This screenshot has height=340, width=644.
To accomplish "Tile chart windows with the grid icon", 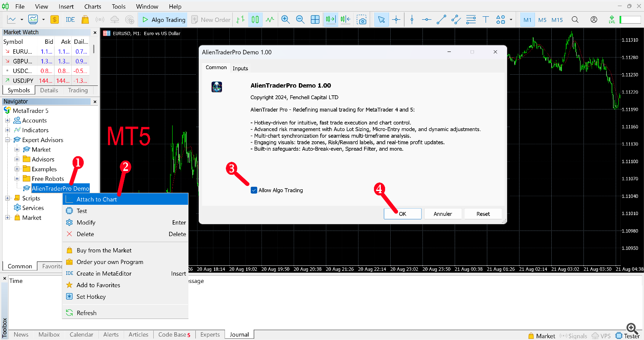I will point(315,19).
